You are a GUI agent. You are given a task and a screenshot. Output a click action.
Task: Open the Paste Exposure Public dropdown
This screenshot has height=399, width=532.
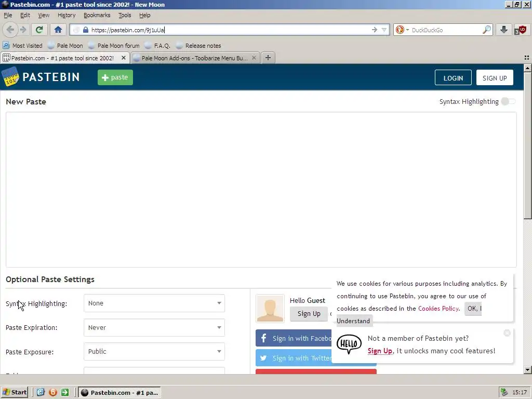(154, 352)
